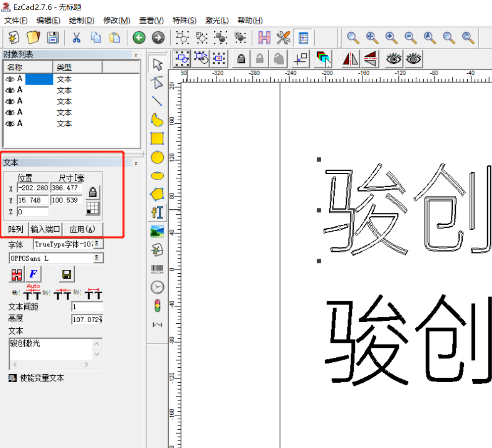Screen dimensions: 492x448
Task: Toggle visibility of second text object
Action: pos(10,91)
